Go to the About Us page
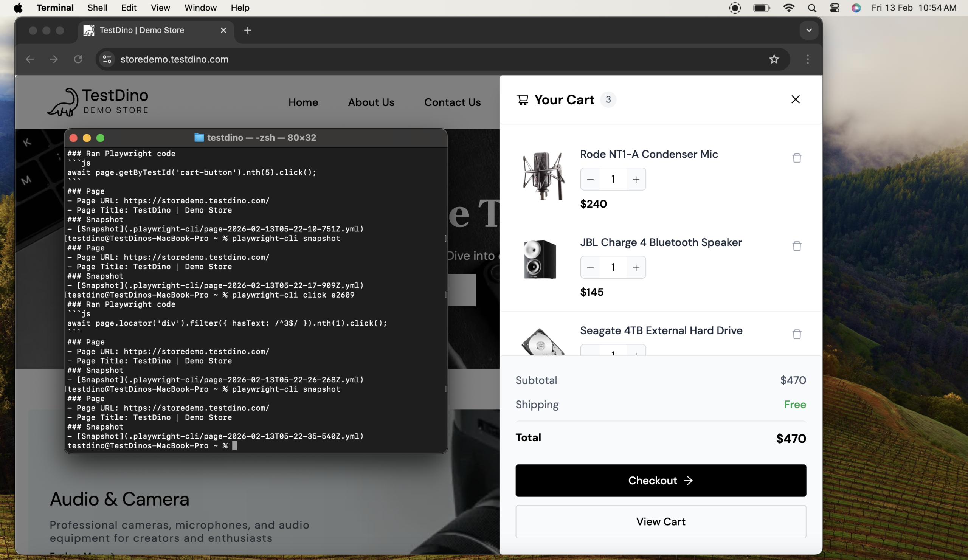Screen dimensions: 968x560 coord(371,102)
